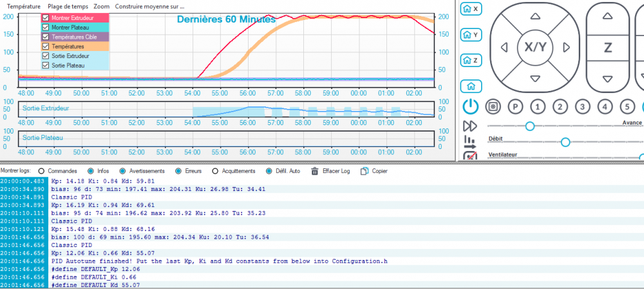Click the stop motors icon

click(493, 107)
